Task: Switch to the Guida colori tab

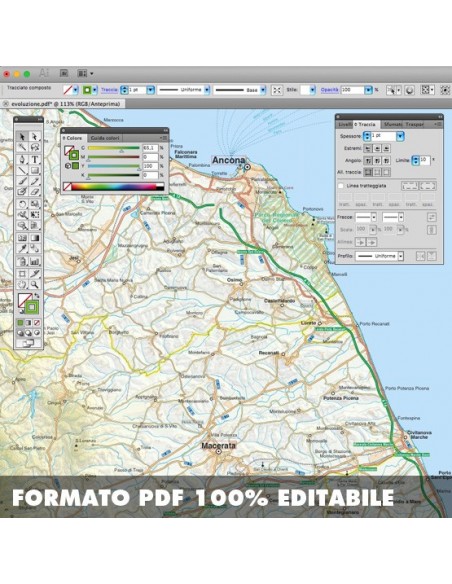Action: 105,138
